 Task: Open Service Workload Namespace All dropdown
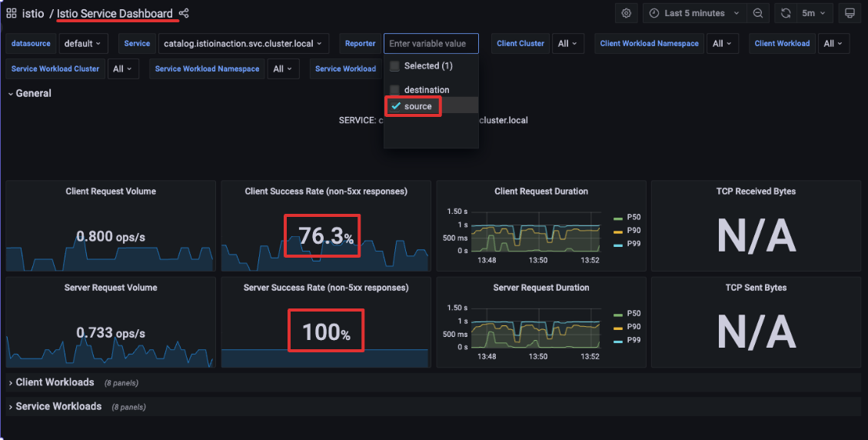click(x=283, y=68)
